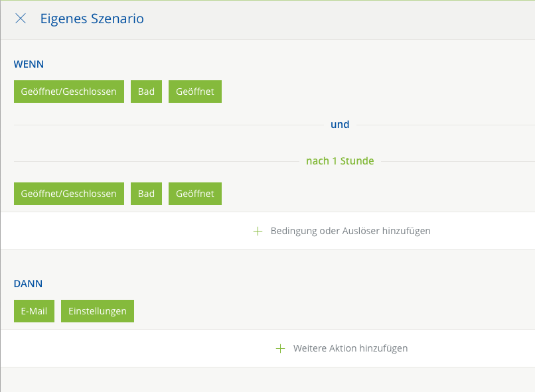Image resolution: width=535 pixels, height=392 pixels.
Task: Toggle the 'und' logical operator
Action: 340,124
